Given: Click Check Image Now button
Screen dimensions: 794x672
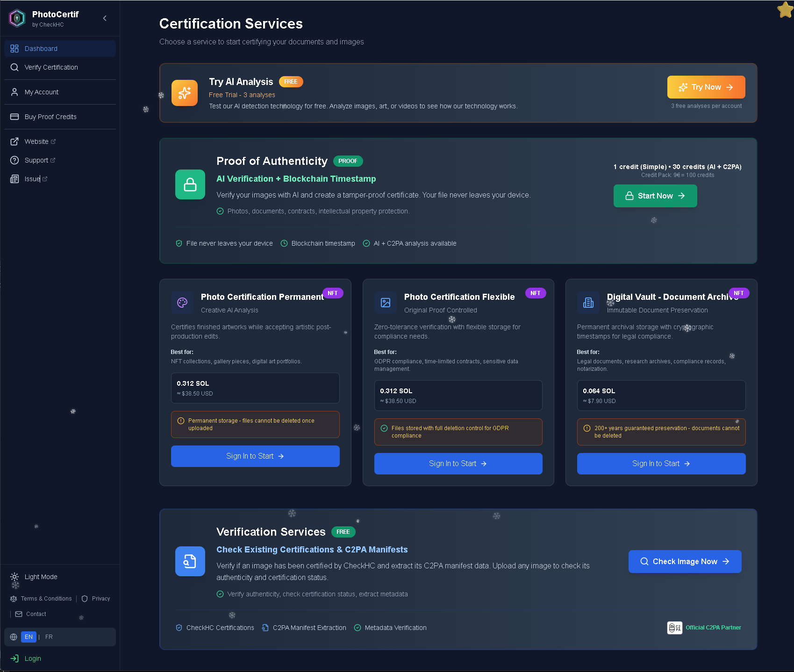Looking at the screenshot, I should coord(685,561).
